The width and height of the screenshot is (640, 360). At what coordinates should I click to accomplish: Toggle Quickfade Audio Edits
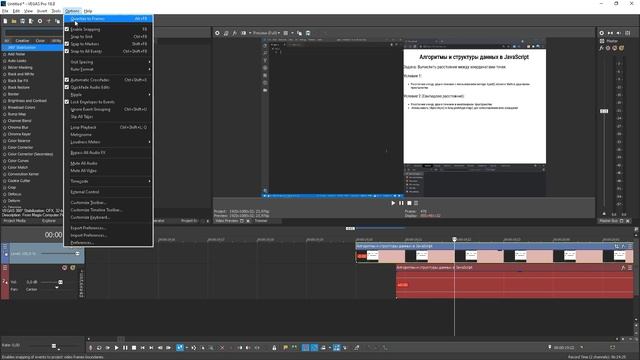[108, 87]
